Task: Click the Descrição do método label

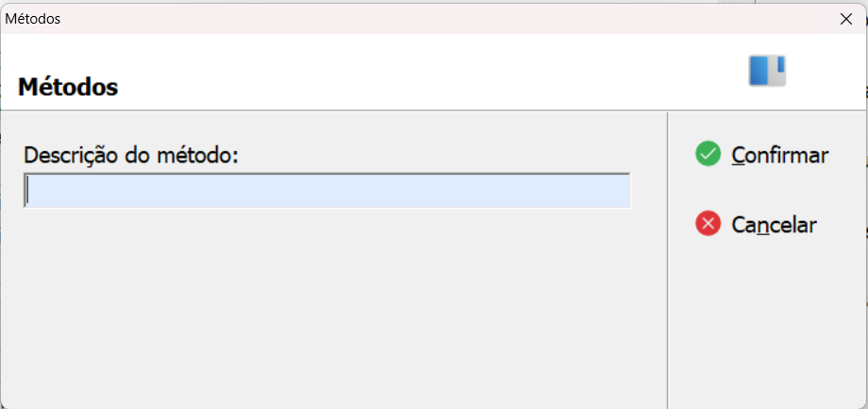Action: [130, 155]
